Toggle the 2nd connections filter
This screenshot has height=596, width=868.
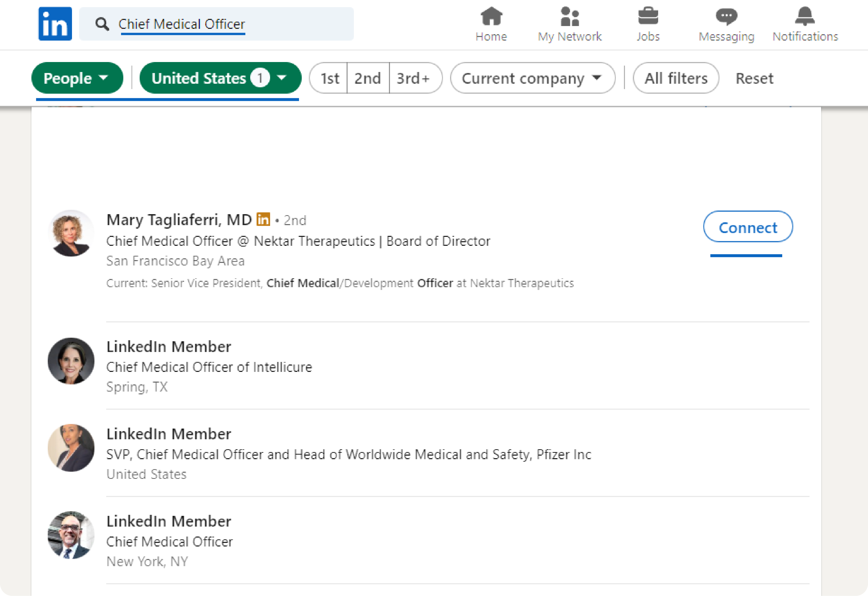pos(368,78)
